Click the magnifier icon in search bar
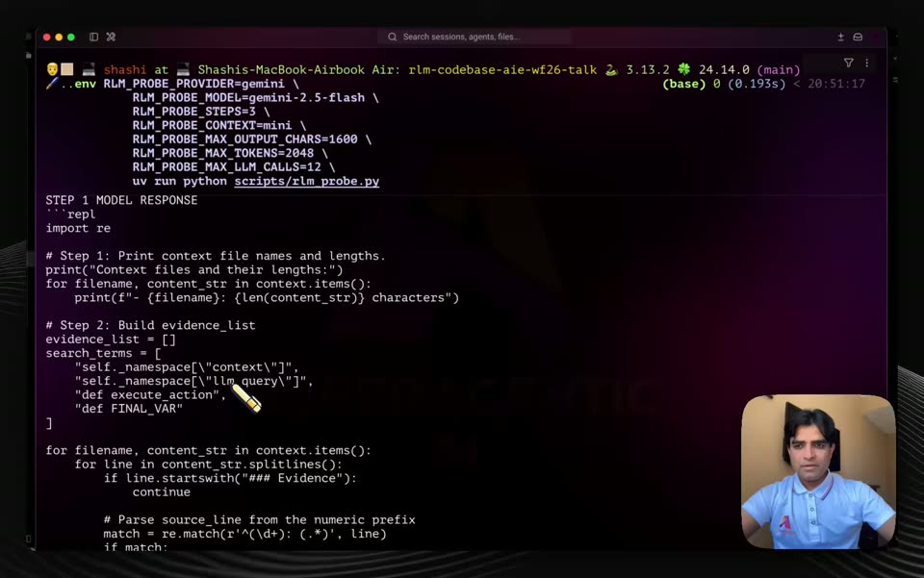Screen dimensions: 924x578 pos(393,38)
